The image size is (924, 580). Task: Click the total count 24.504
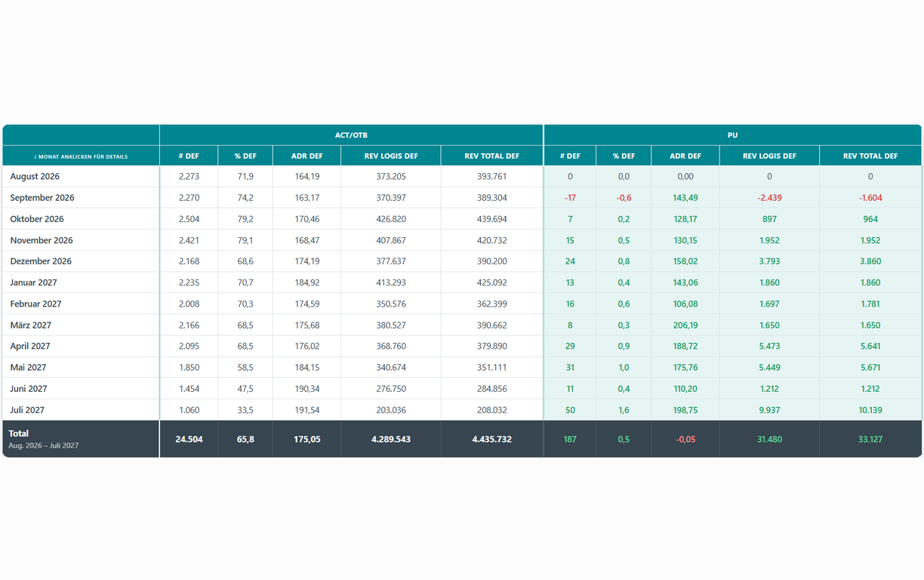(189, 439)
